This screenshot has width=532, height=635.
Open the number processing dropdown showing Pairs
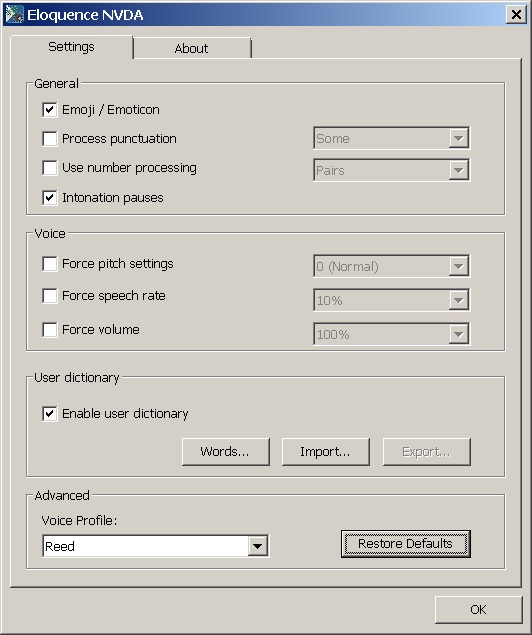[392, 170]
